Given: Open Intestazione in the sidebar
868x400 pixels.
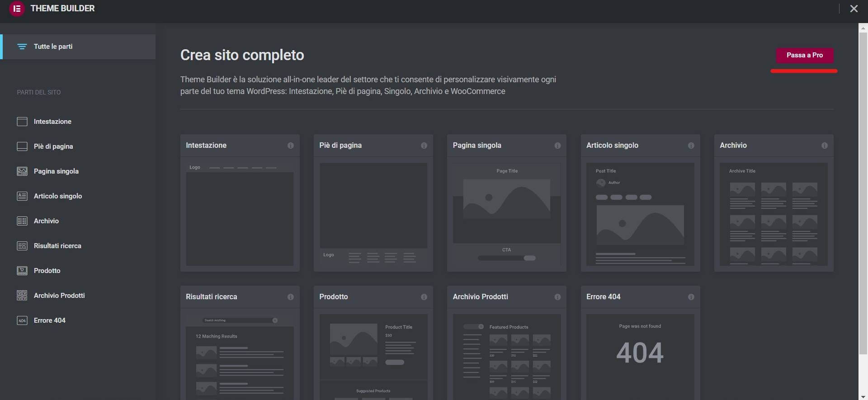Looking at the screenshot, I should pyautogui.click(x=52, y=122).
